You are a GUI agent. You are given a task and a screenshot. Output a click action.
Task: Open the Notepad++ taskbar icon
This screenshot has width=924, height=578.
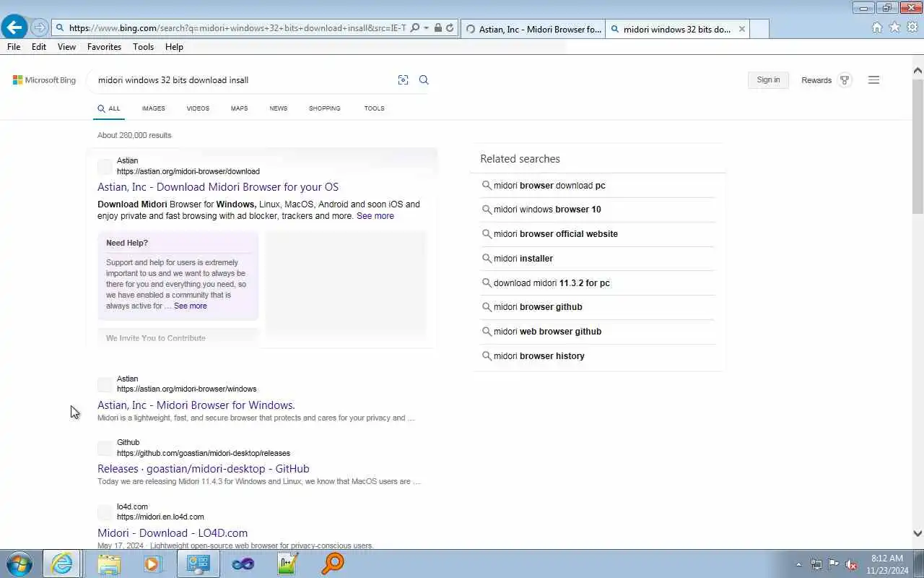click(287, 564)
